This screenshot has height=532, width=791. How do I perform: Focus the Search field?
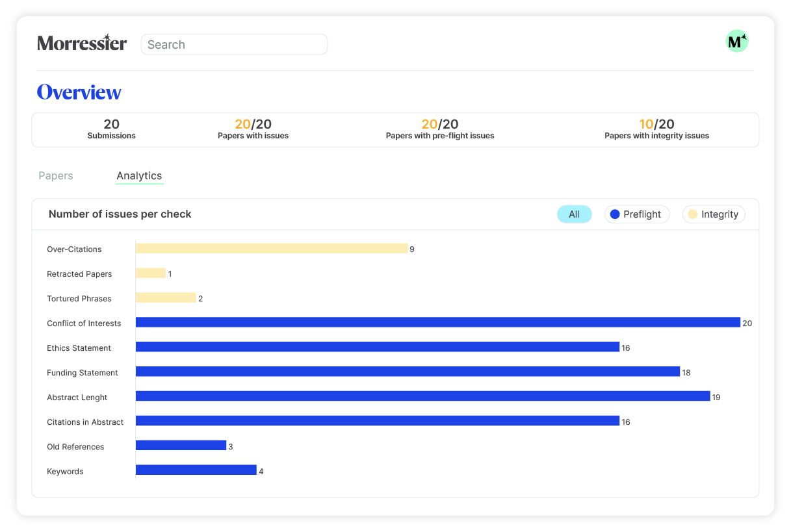pyautogui.click(x=234, y=44)
